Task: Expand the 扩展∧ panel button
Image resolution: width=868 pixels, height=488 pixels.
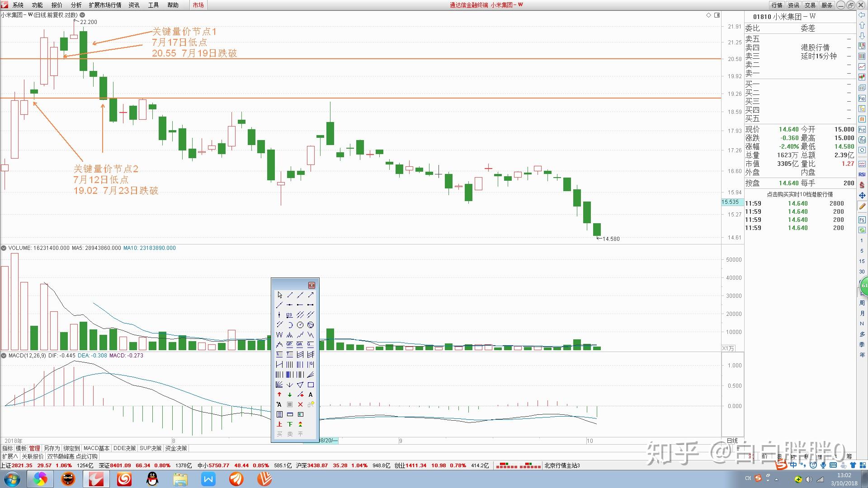Action: [10, 457]
